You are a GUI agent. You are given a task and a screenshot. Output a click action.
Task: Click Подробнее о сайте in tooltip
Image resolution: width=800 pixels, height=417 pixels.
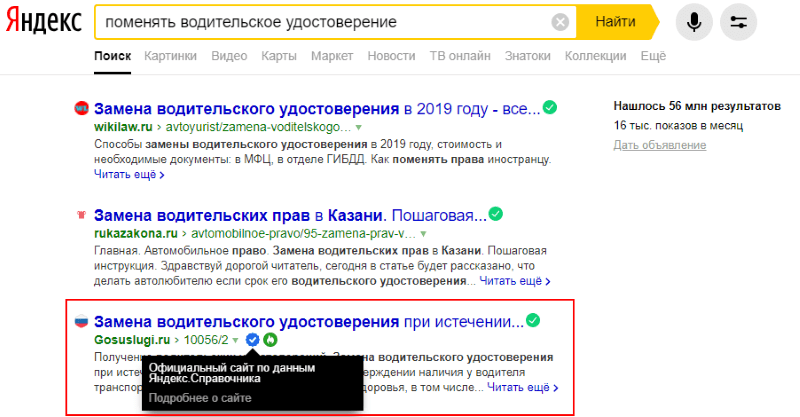(200, 398)
